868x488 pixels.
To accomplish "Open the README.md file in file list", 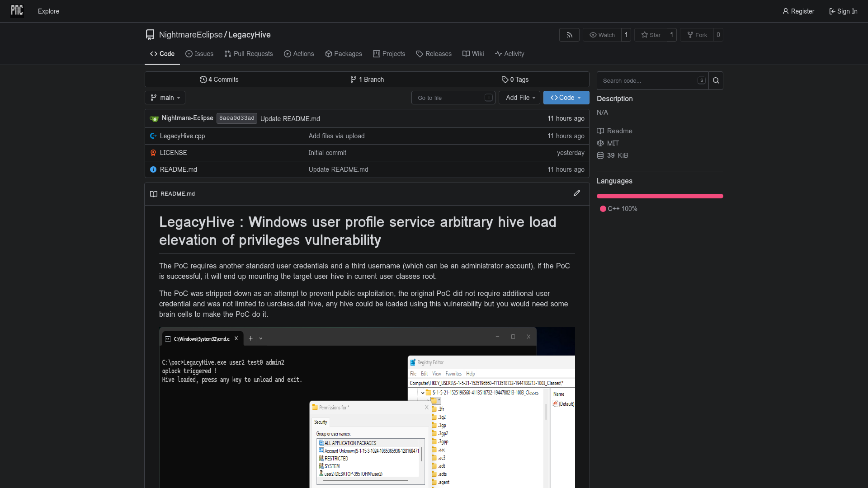I will [179, 169].
